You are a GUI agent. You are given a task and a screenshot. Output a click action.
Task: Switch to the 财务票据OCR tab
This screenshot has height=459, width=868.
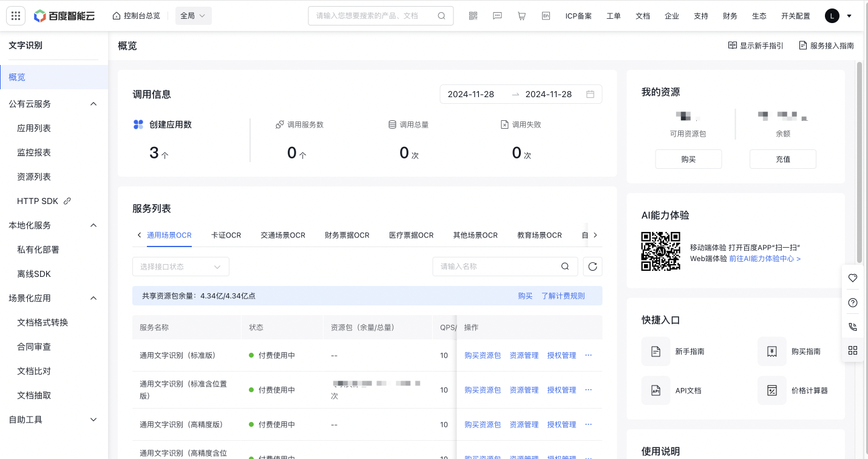347,235
